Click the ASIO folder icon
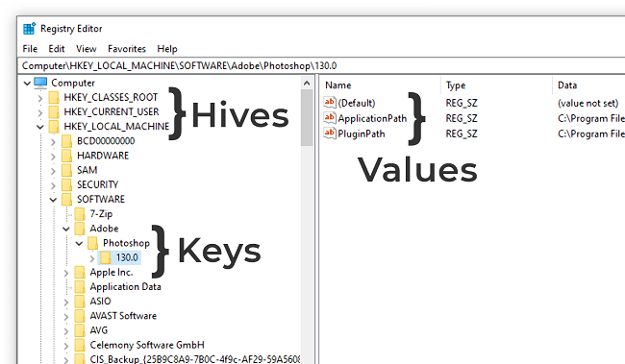This screenshot has height=364, width=625. pyautogui.click(x=80, y=302)
